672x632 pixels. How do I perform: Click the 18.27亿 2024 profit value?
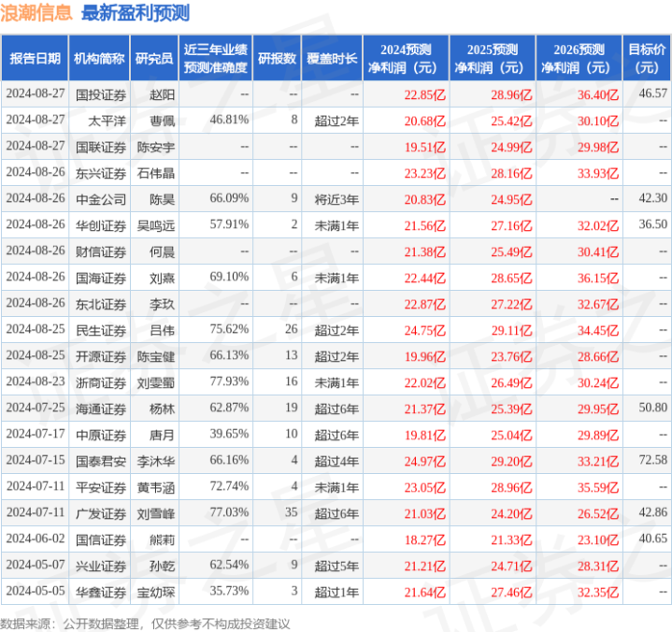(x=424, y=539)
